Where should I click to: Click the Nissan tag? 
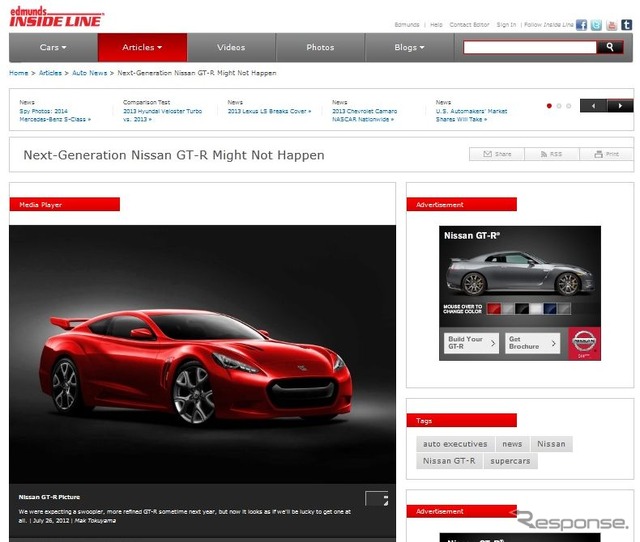tap(551, 444)
